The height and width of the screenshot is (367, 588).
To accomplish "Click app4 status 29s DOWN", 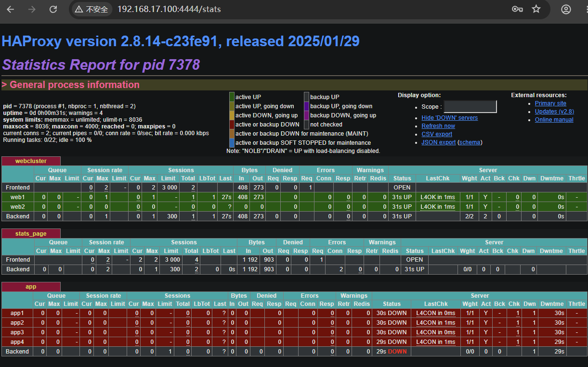I will (x=392, y=342).
